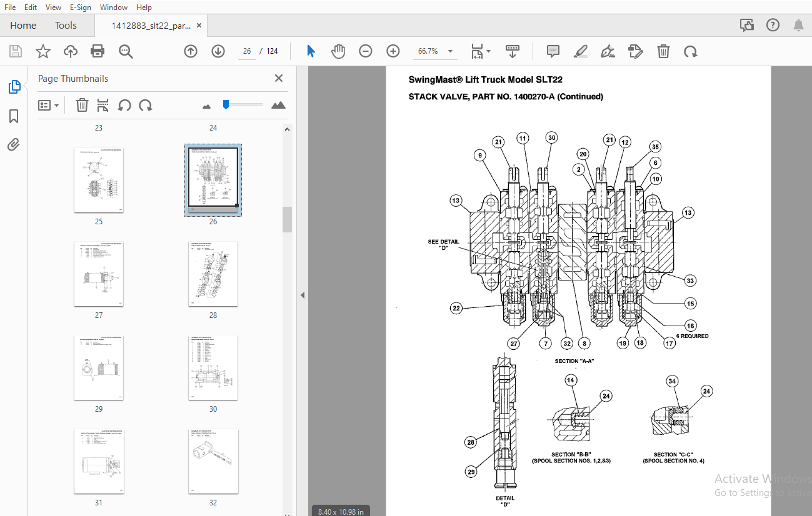The height and width of the screenshot is (516, 812).
Task: Select page 30 thumbnail
Action: (x=213, y=368)
